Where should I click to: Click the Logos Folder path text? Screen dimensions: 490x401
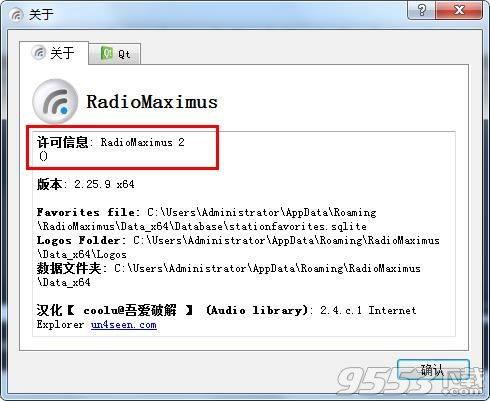[x=238, y=247]
